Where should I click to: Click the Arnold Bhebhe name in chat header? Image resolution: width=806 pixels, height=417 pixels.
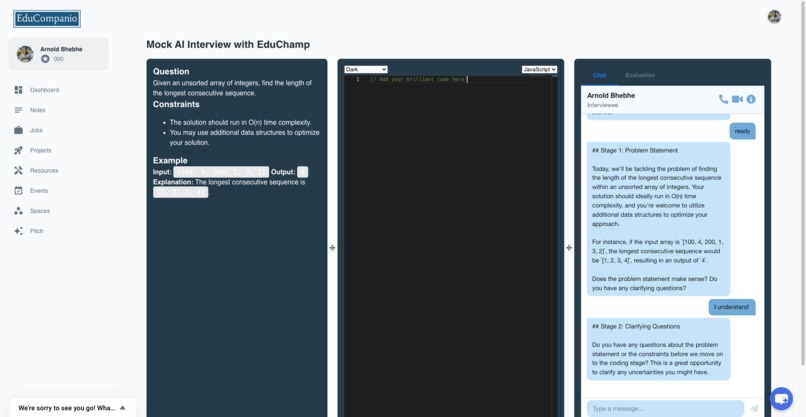coord(611,96)
